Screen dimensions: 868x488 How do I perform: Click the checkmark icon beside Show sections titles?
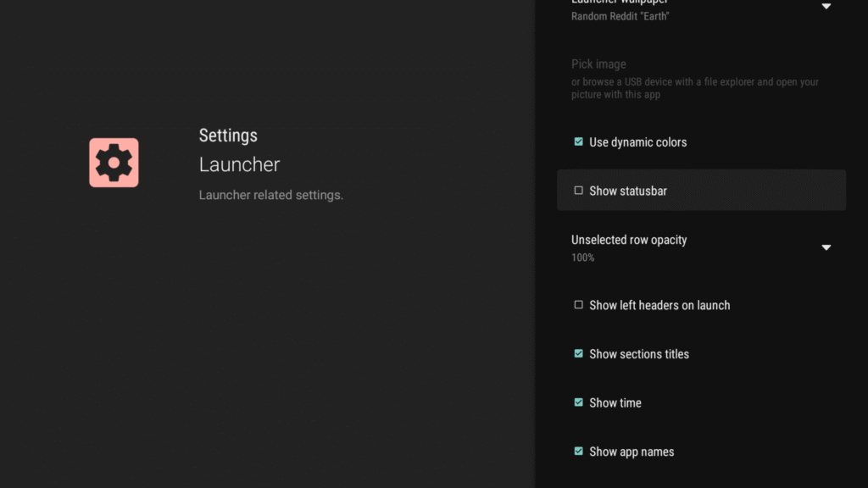tap(578, 353)
